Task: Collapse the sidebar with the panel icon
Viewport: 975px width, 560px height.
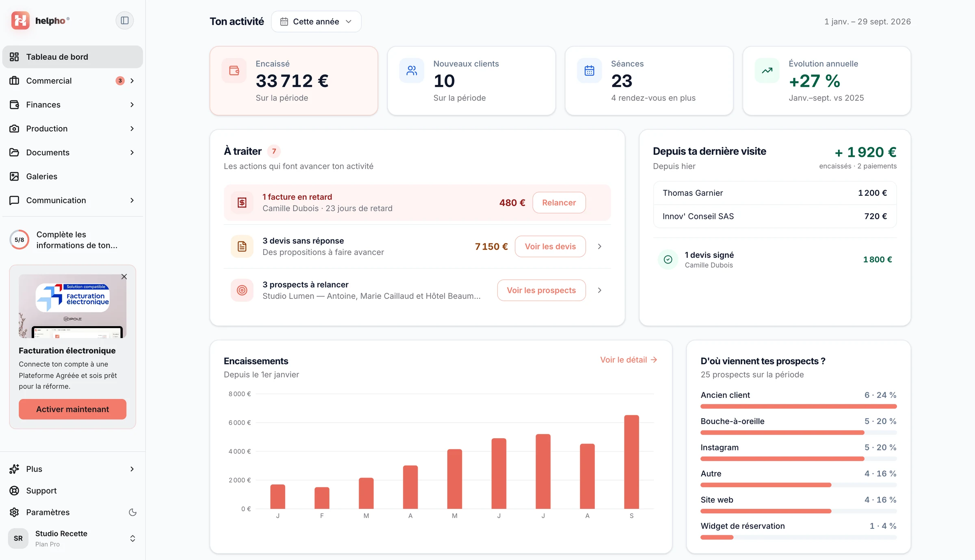Action: [x=125, y=20]
